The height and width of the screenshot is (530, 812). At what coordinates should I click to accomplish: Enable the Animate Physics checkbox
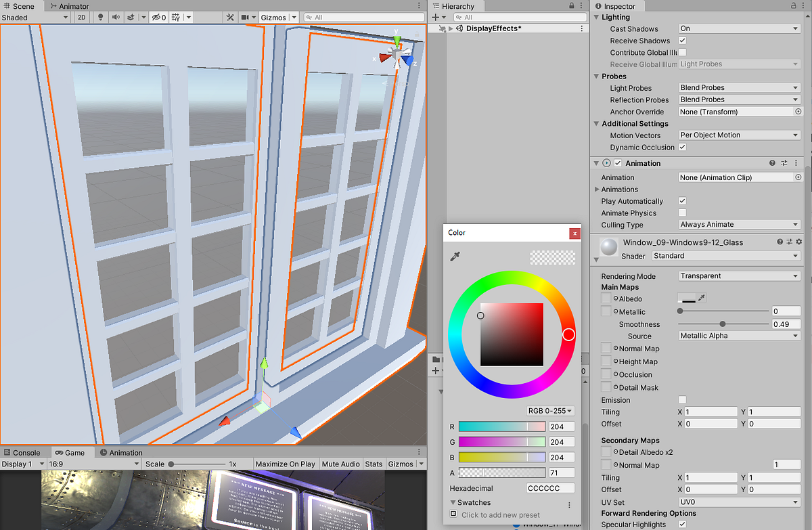click(x=682, y=213)
